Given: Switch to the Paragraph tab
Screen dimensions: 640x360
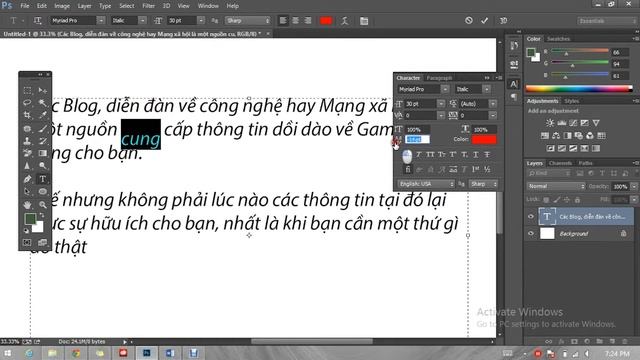Looking at the screenshot, I should [439, 78].
